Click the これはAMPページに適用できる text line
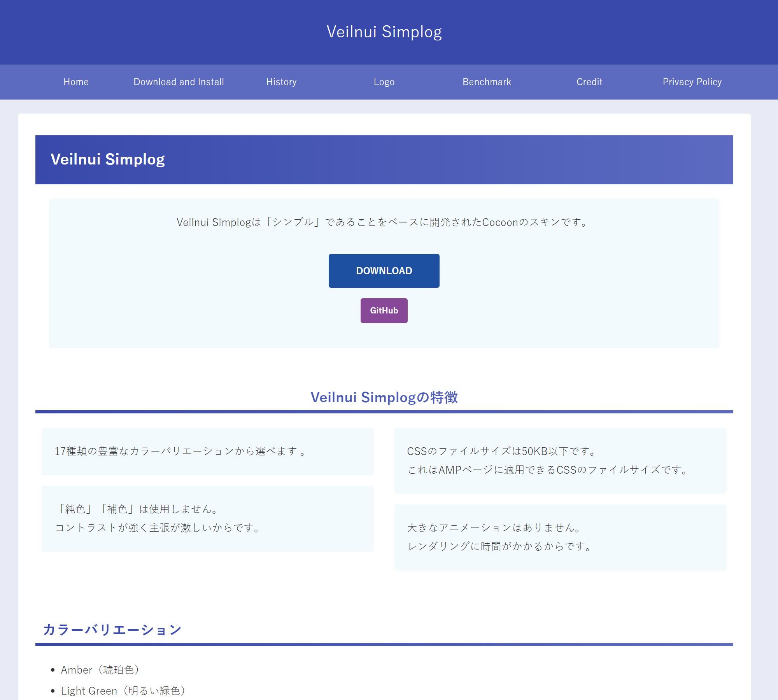This screenshot has width=778, height=700. [548, 470]
